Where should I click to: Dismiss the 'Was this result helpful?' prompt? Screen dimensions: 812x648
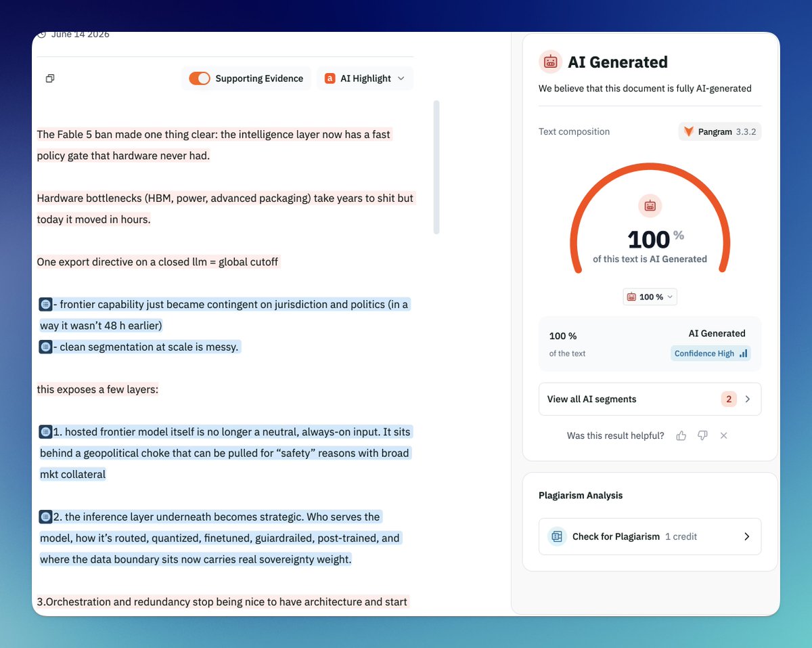tap(723, 435)
